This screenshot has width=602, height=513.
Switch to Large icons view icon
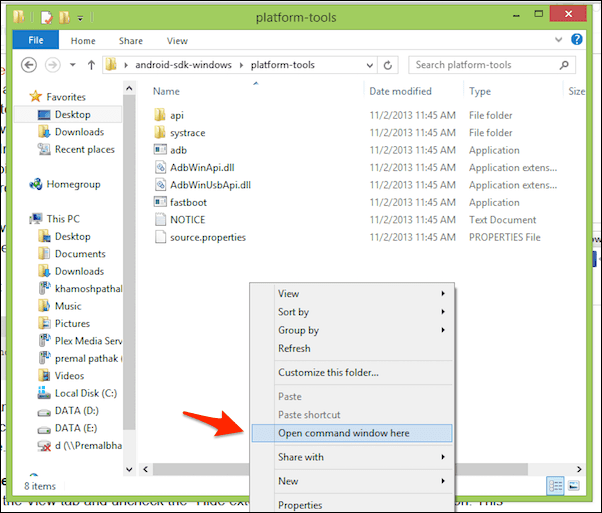574,486
